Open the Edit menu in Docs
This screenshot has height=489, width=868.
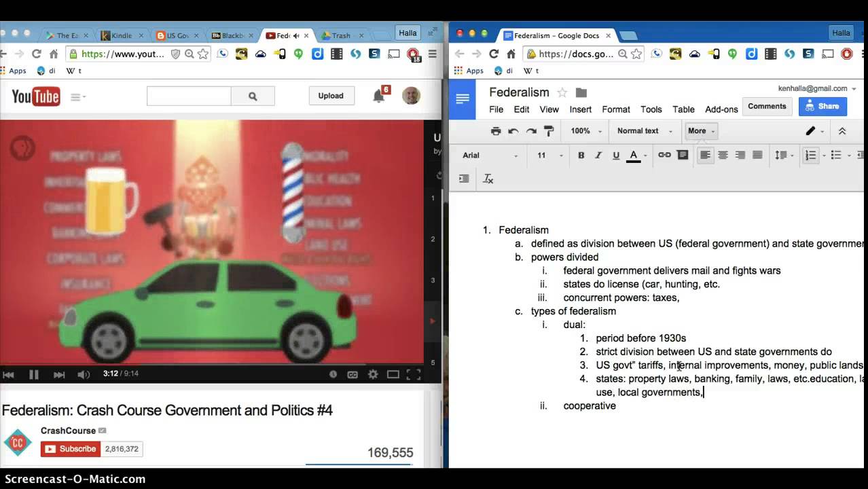tap(522, 109)
